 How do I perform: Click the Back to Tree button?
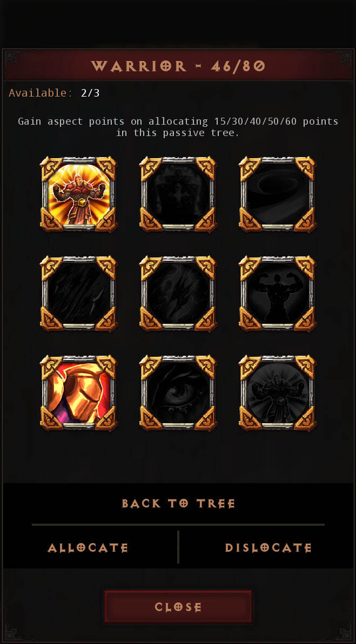(178, 504)
